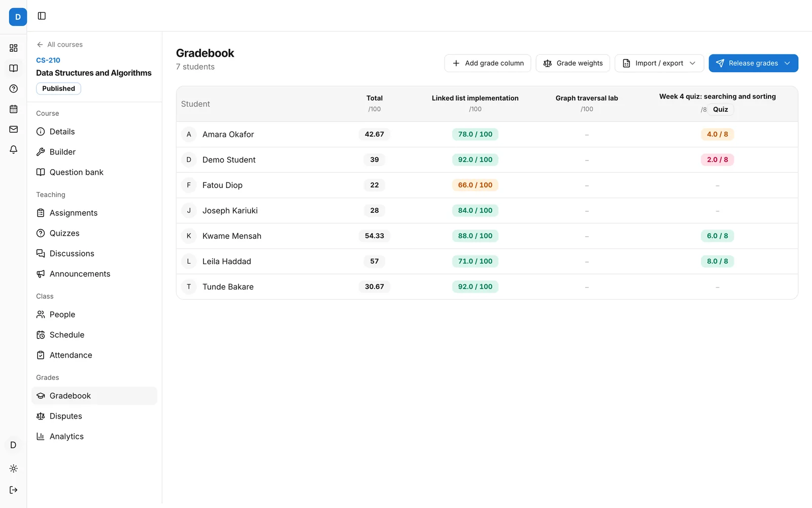The image size is (812, 508).
Task: Open the Question bank
Action: point(94,172)
